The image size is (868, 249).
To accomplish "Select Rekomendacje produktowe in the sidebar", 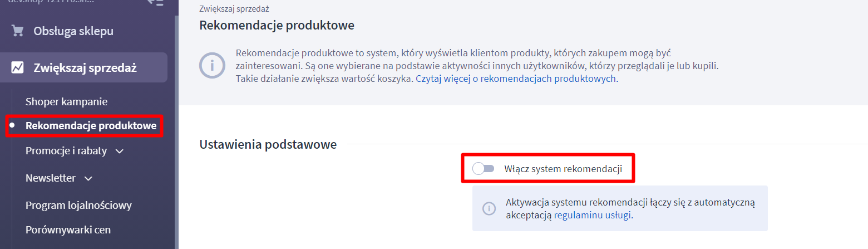I will pos(91,125).
